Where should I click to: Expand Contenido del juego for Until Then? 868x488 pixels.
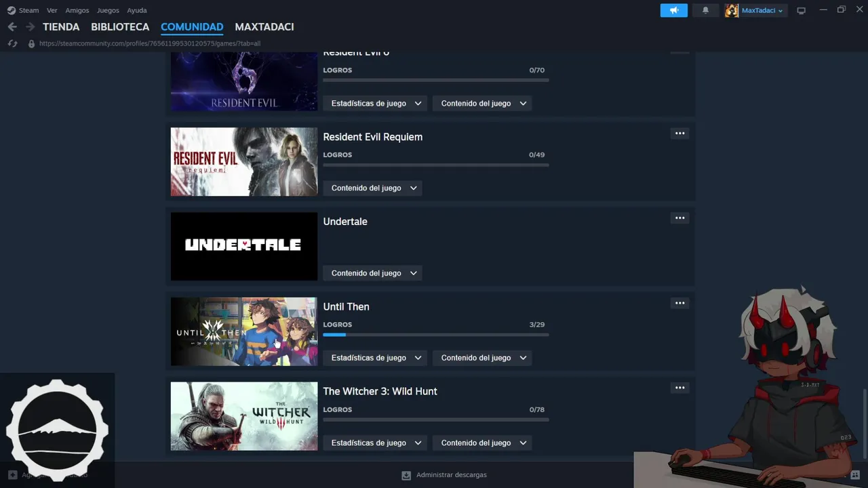point(482,358)
